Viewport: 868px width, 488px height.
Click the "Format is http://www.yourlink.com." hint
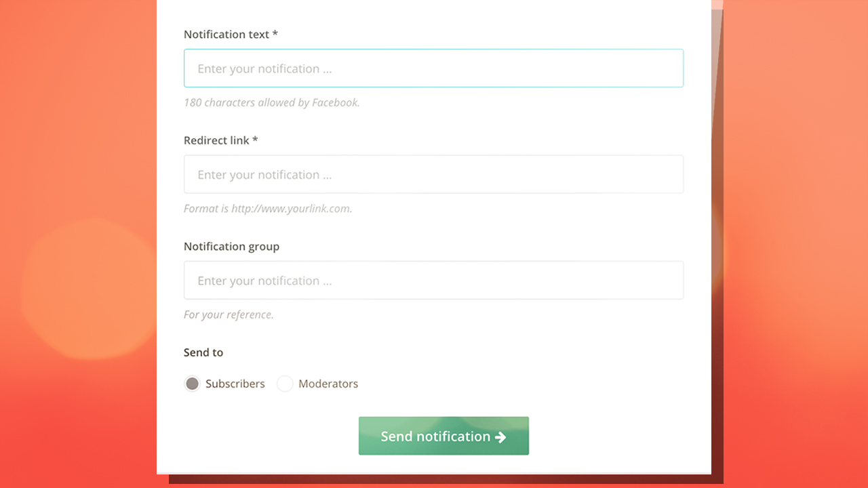[268, 209]
